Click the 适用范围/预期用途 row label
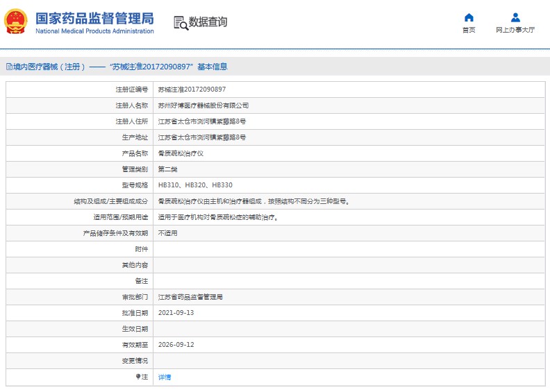Screen dimensions: 550x392 coord(121,217)
